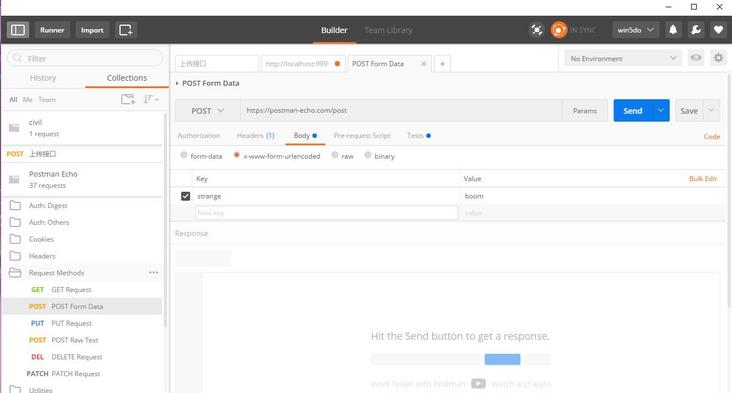The image size is (732, 393).
Task: Open the Collections tab
Action: tap(127, 77)
